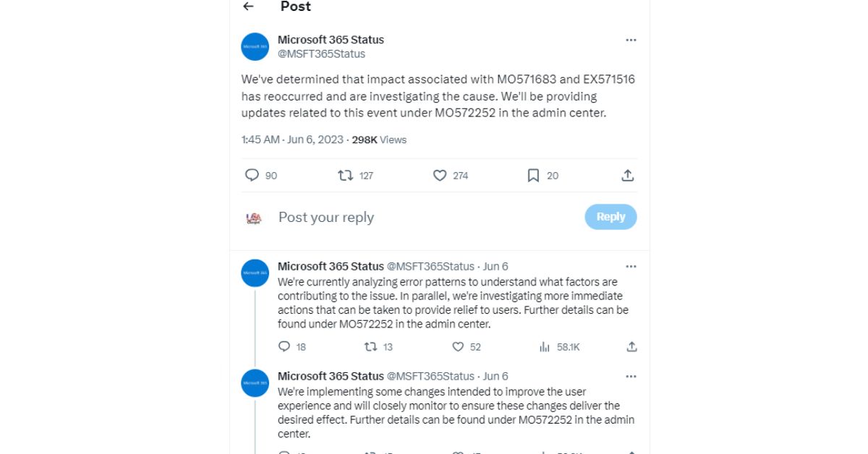
Task: Like the 'analyzing error patterns' reply
Action: 458,347
